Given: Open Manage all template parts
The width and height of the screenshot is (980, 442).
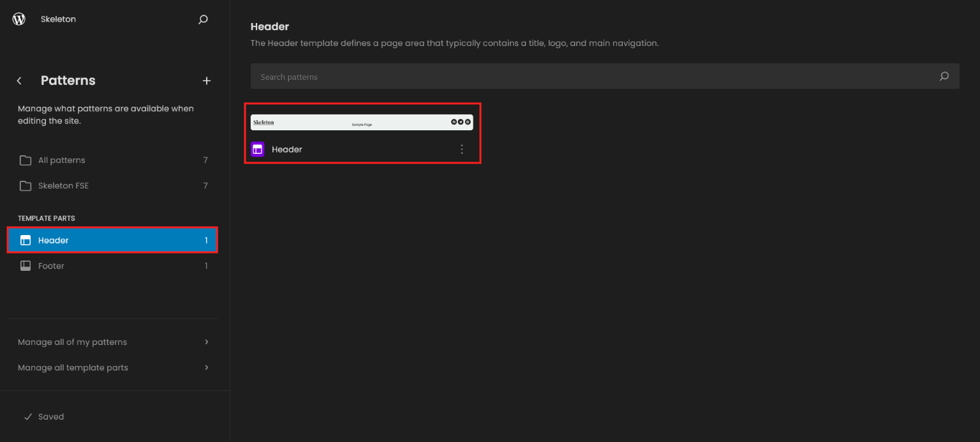Looking at the screenshot, I should tap(112, 367).
